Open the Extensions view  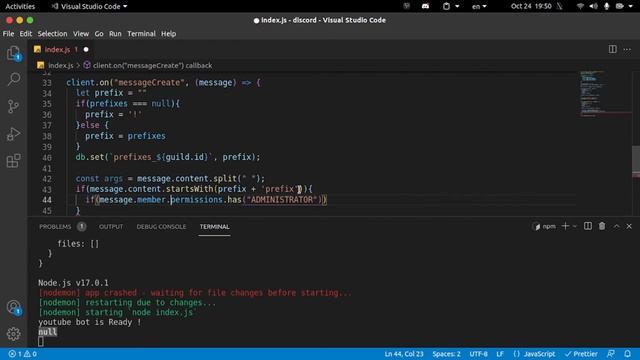(13, 160)
